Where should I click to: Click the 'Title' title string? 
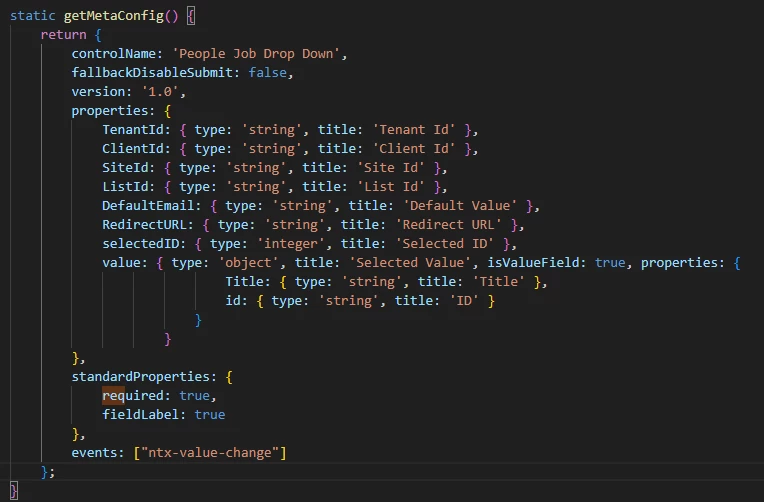click(x=498, y=282)
